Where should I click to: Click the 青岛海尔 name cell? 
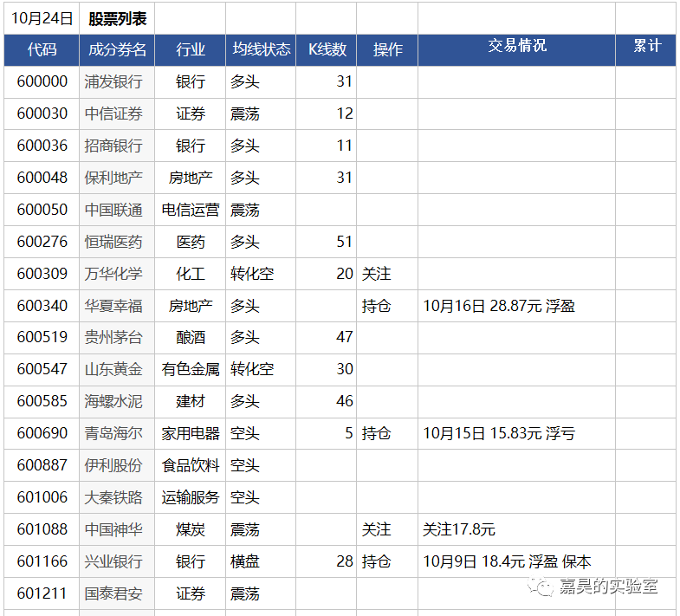coord(117,433)
